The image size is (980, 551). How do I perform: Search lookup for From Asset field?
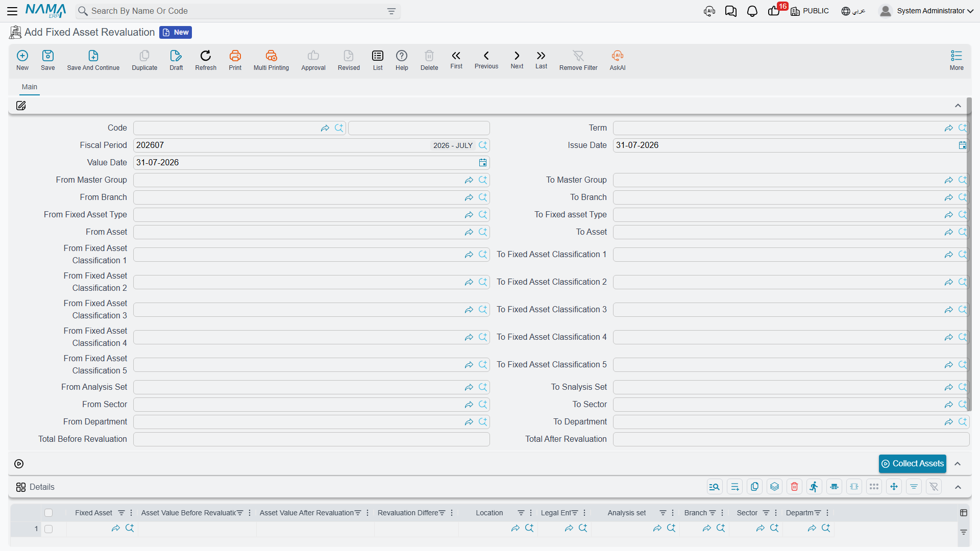[483, 232]
